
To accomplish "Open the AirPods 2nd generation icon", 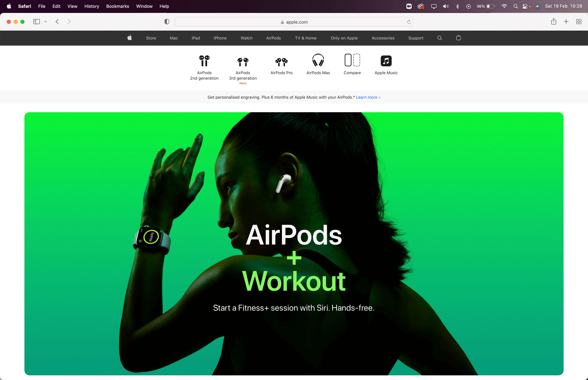I will coord(204,61).
